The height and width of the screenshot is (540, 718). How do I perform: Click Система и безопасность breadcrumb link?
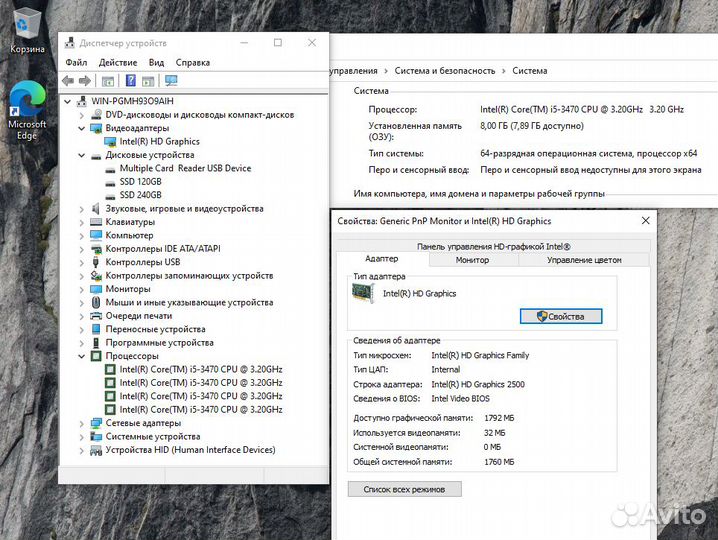pyautogui.click(x=445, y=71)
